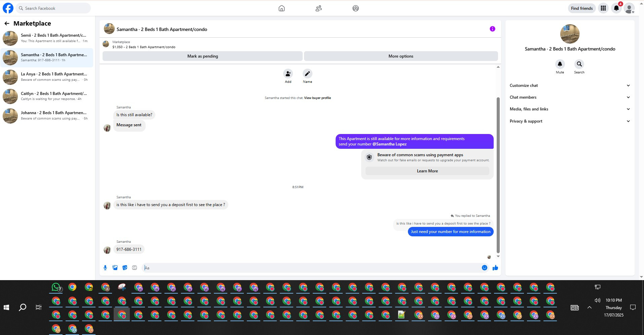Open the Caitlyn apartment conversation
644x335 pixels.
pos(47,96)
